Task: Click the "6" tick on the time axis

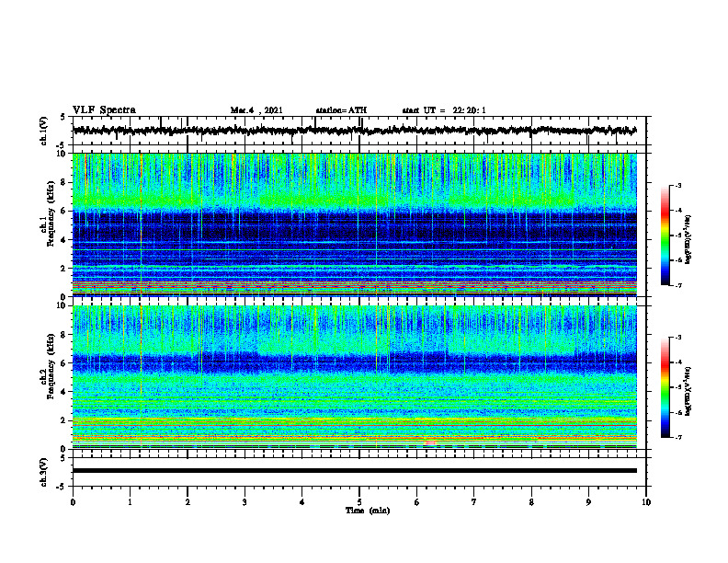Action: click(x=417, y=502)
